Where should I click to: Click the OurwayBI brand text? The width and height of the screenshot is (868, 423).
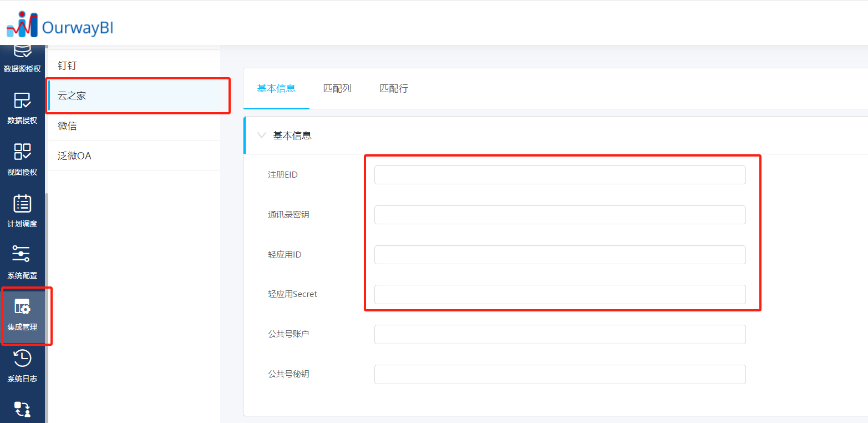(78, 27)
